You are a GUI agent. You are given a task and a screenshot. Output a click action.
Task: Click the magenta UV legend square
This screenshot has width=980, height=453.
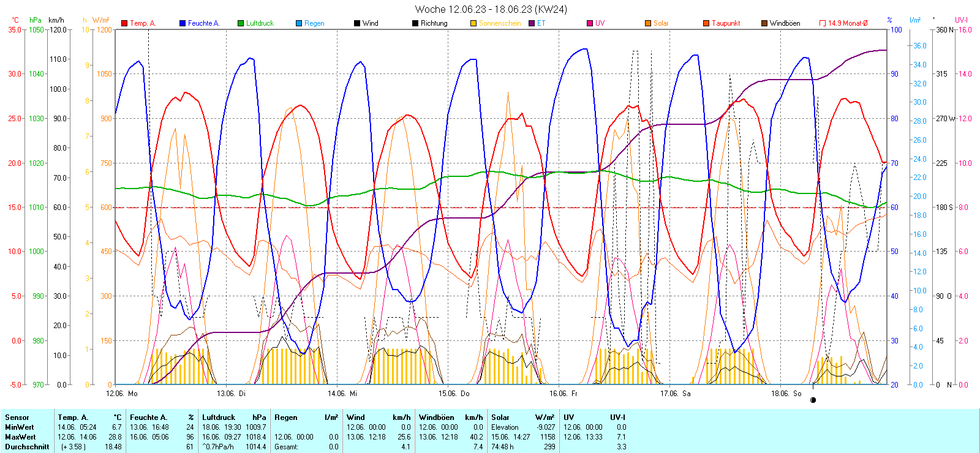click(x=590, y=23)
